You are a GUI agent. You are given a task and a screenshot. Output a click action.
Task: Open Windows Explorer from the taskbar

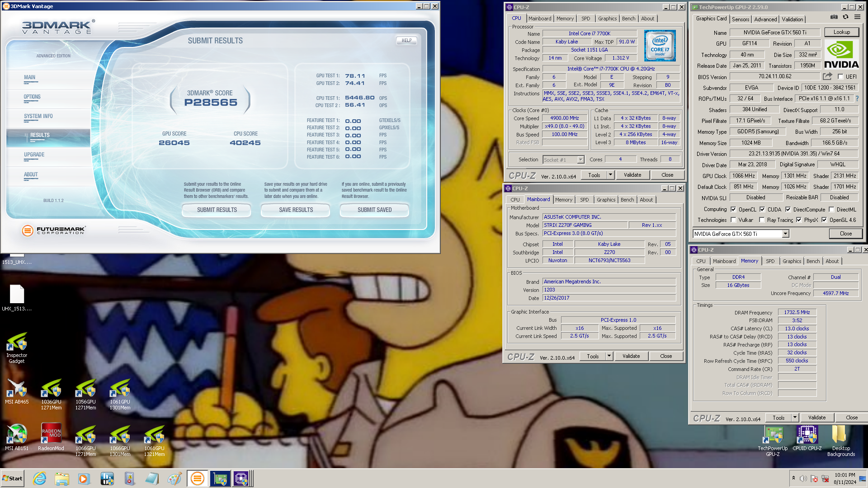(x=62, y=479)
